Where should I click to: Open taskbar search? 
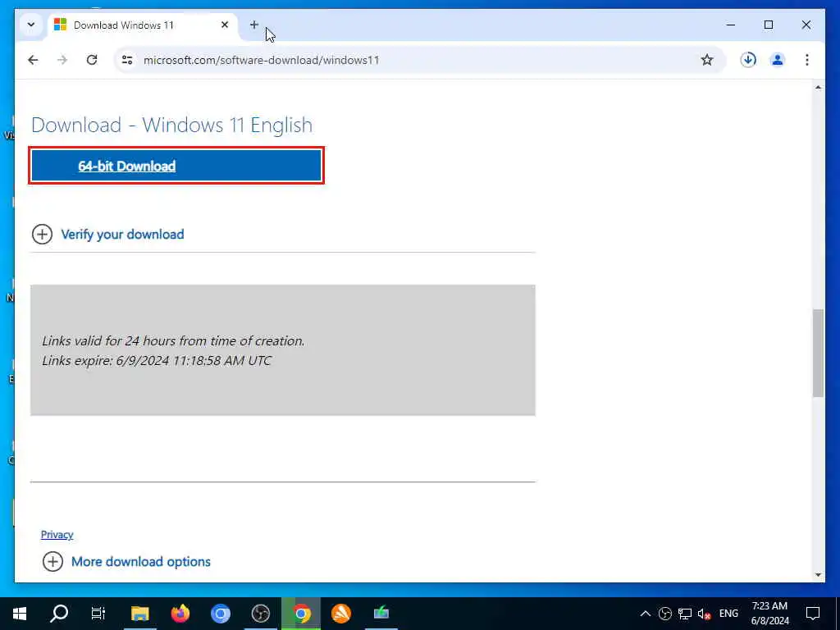pos(59,614)
